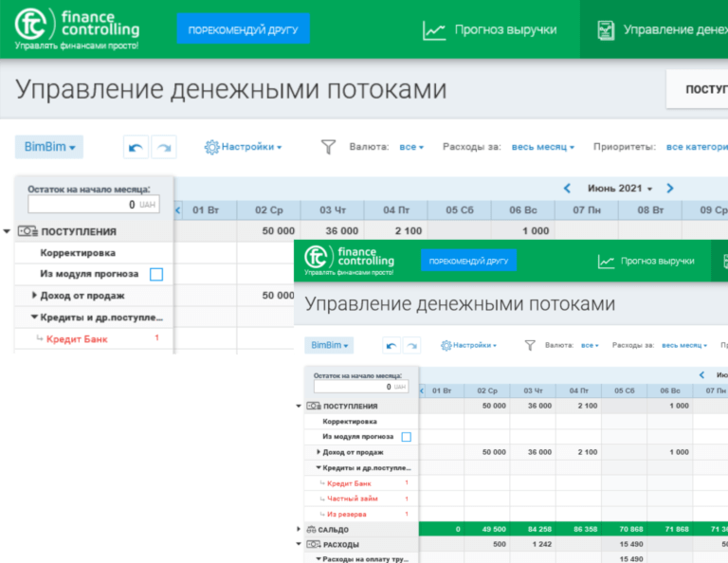This screenshot has width=728, height=563.
Task: Open 'весь месяц' dropdown in lower window
Action: (x=684, y=345)
